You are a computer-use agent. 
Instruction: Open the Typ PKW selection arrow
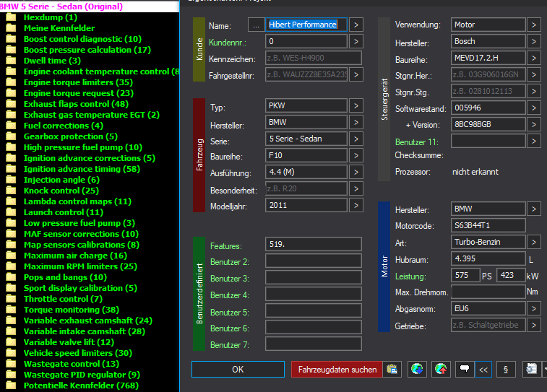(x=356, y=105)
